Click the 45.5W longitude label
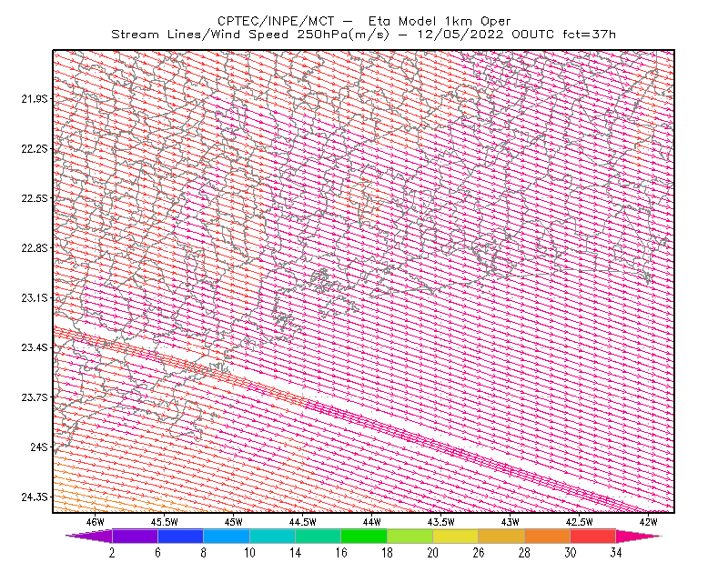The height and width of the screenshot is (562, 728). [165, 522]
